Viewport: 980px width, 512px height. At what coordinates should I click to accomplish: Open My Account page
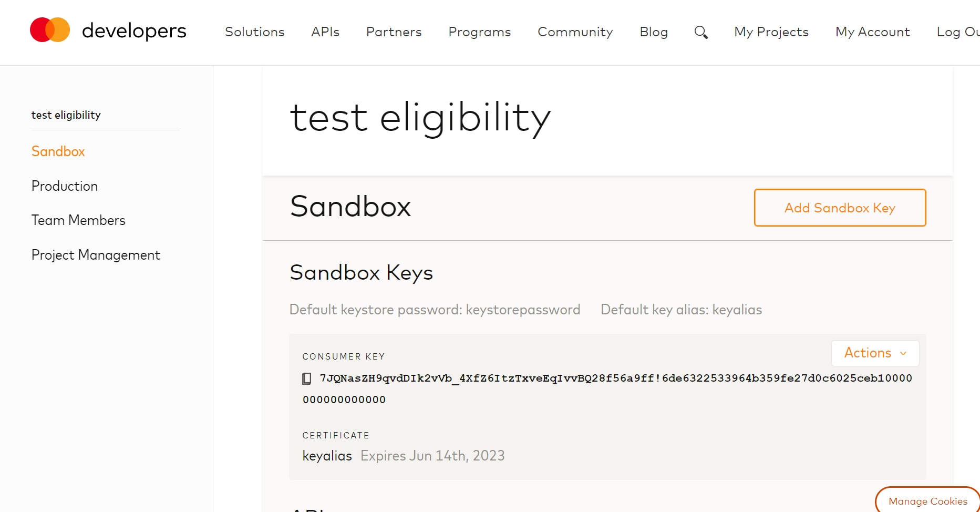coord(872,32)
